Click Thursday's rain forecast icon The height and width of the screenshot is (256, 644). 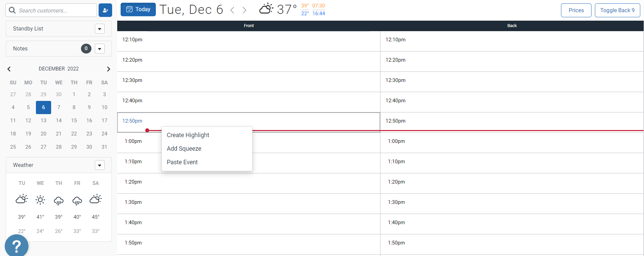pos(59,201)
